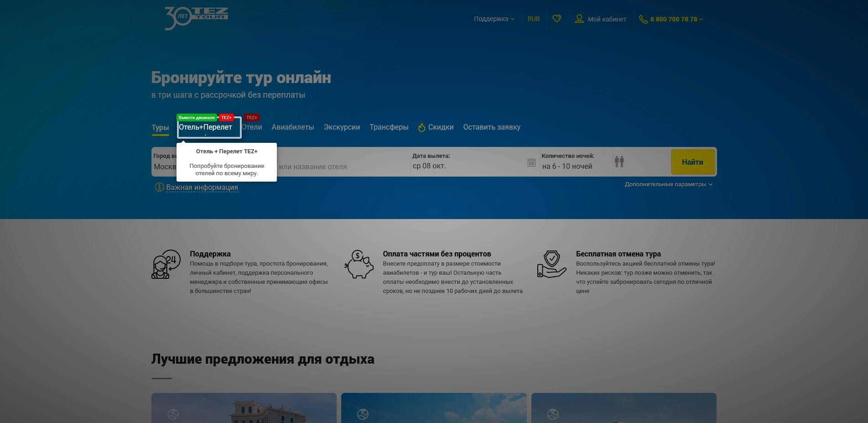Expand the Дополнительные параметры section

tap(668, 184)
